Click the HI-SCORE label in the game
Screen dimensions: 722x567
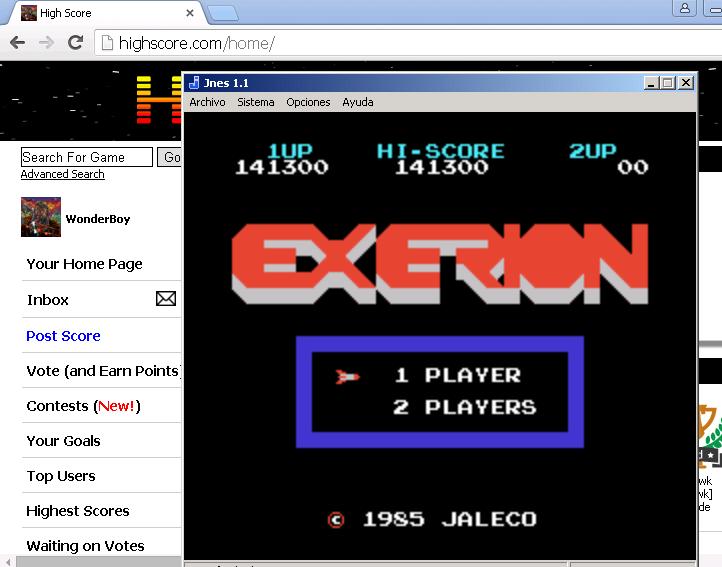(x=441, y=151)
